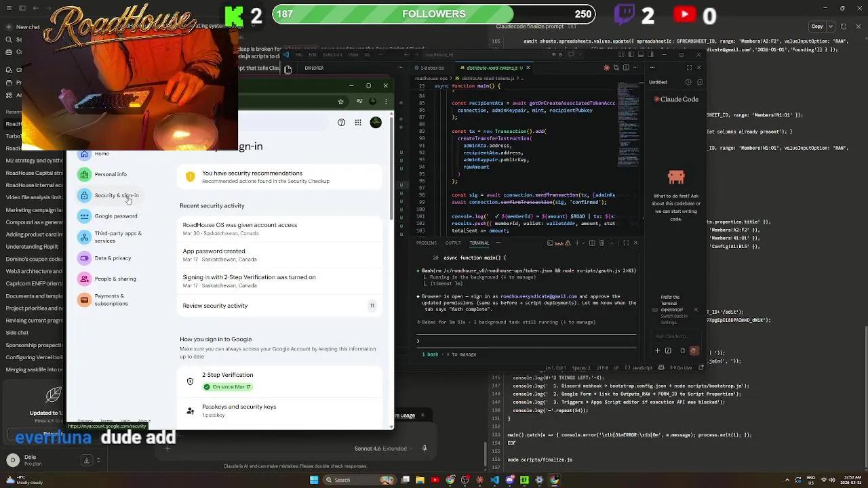Open Google Account Home
This screenshot has height=488, width=868.
pos(94,155)
